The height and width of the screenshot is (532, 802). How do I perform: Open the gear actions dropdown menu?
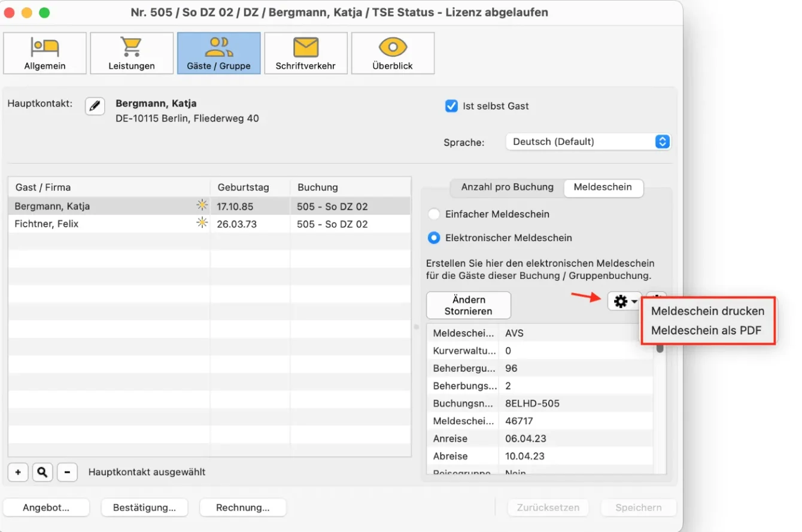pyautogui.click(x=625, y=301)
